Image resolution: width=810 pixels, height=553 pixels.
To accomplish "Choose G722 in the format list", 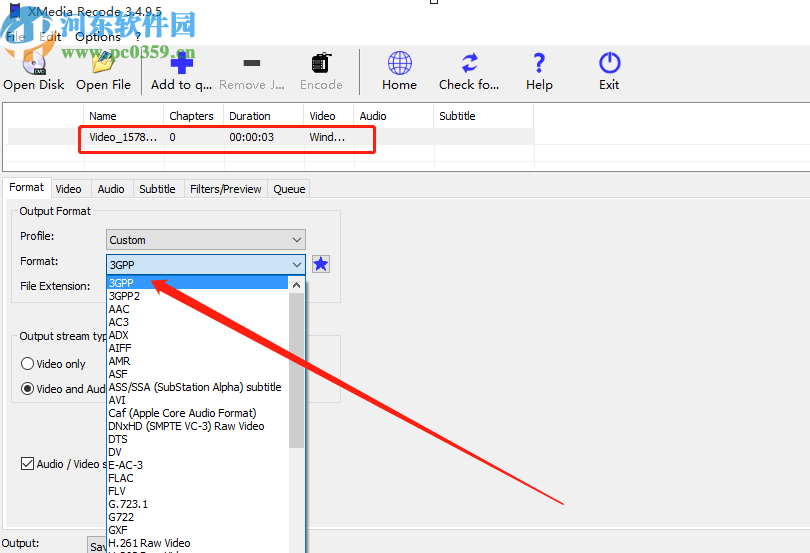I will 197,517.
